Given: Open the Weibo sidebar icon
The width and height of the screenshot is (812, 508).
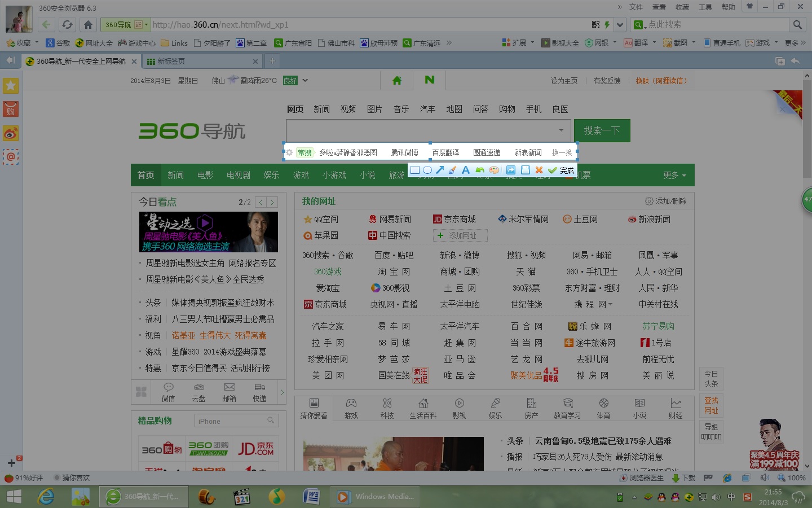Looking at the screenshot, I should [x=11, y=133].
